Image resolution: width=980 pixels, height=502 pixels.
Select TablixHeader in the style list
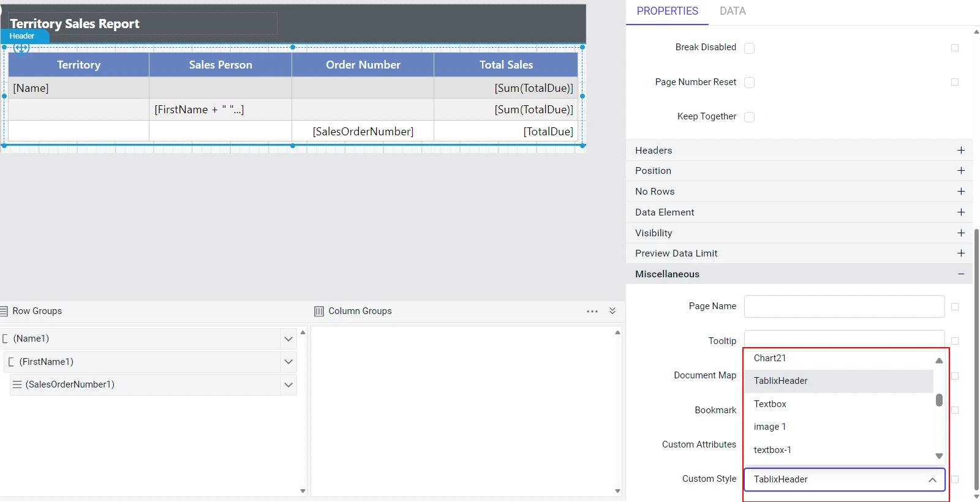839,381
